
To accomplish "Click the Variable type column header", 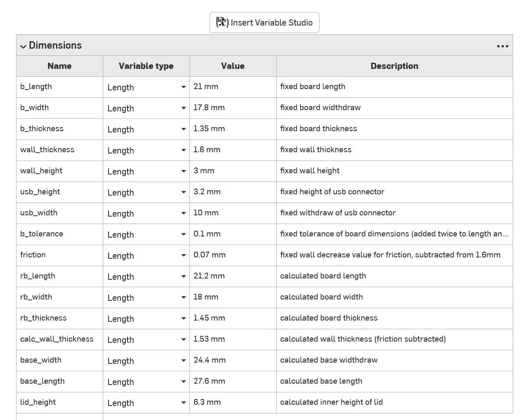I will click(146, 66).
